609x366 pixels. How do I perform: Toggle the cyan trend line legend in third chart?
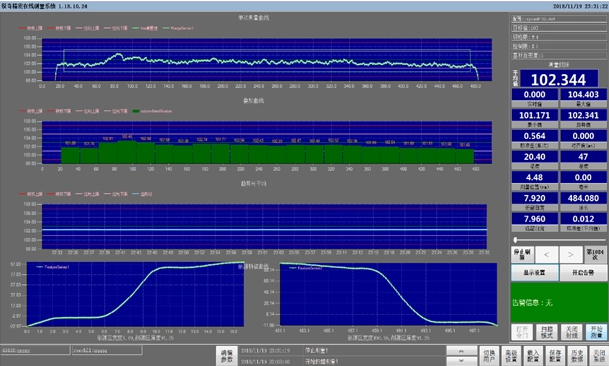click(142, 194)
